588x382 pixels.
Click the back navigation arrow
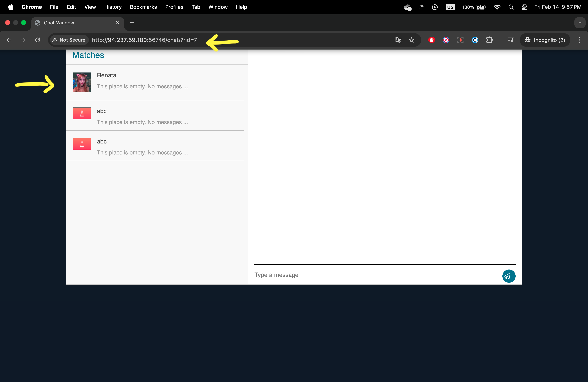(9, 40)
